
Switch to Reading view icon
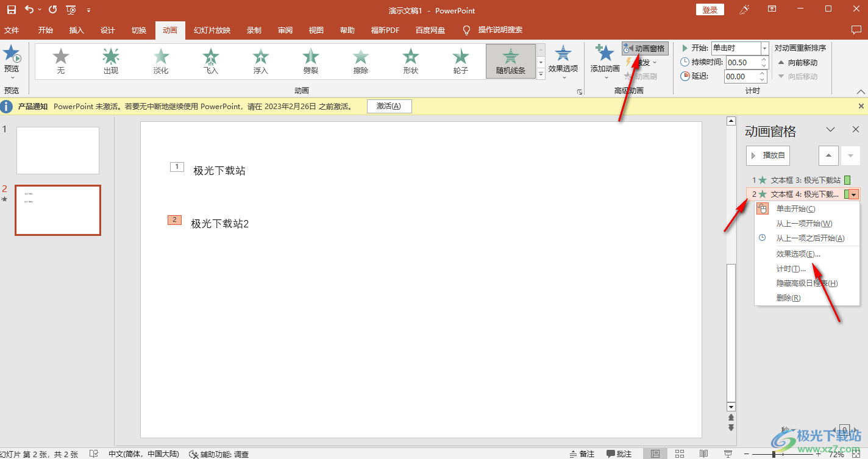click(703, 454)
